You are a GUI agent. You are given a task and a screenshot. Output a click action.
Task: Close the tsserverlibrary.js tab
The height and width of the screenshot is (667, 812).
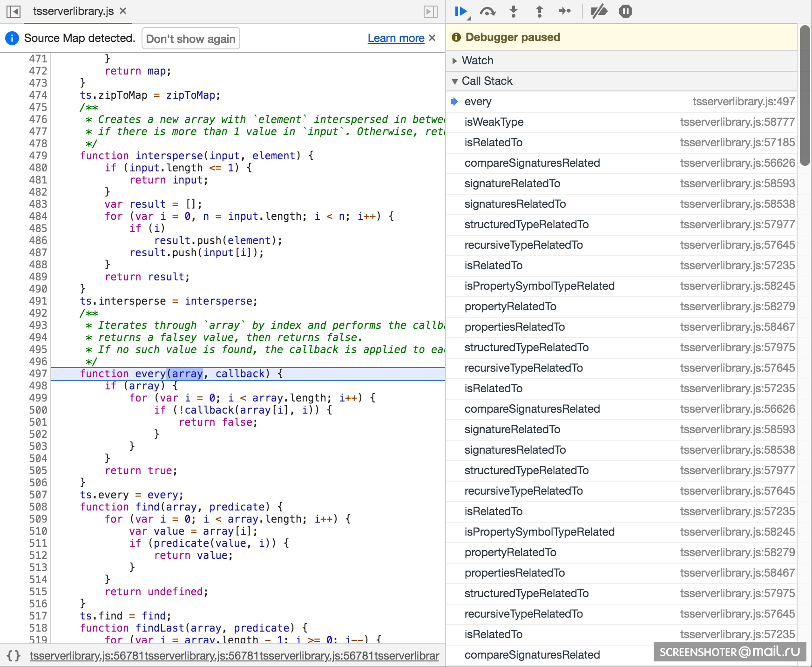(x=123, y=11)
